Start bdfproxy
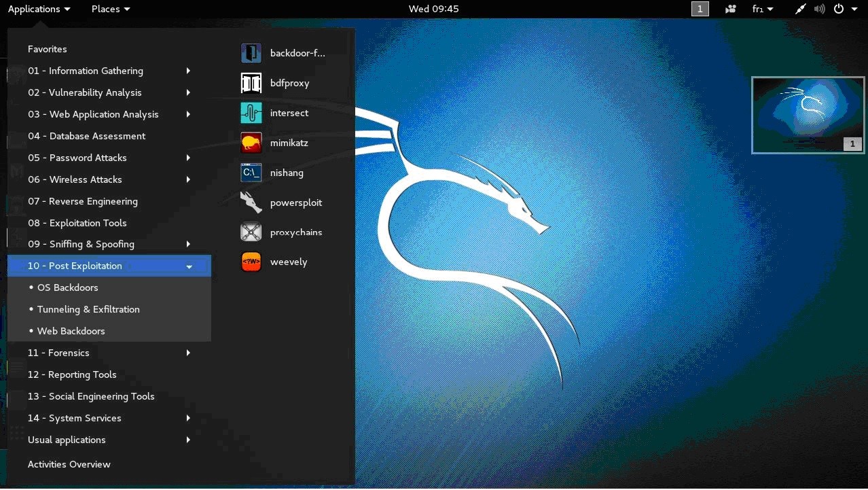Viewport: 868px width, 490px height. click(291, 83)
